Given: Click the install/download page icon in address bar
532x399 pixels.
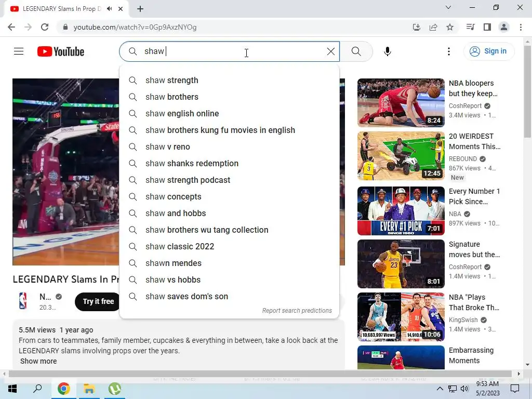Looking at the screenshot, I should pos(416,27).
